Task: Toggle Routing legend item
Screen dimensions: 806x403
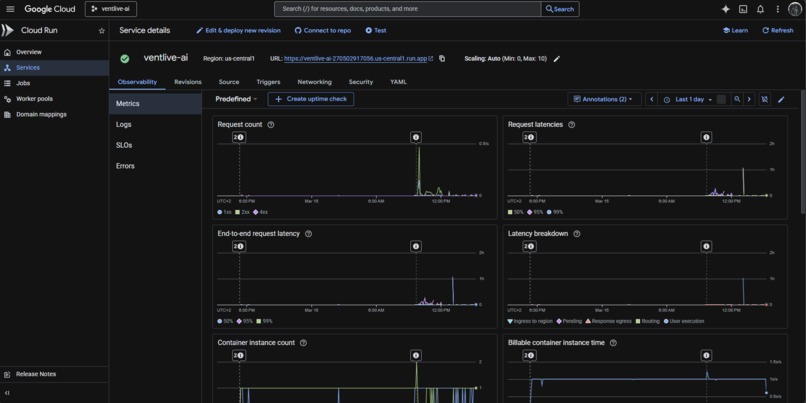Action: point(648,321)
